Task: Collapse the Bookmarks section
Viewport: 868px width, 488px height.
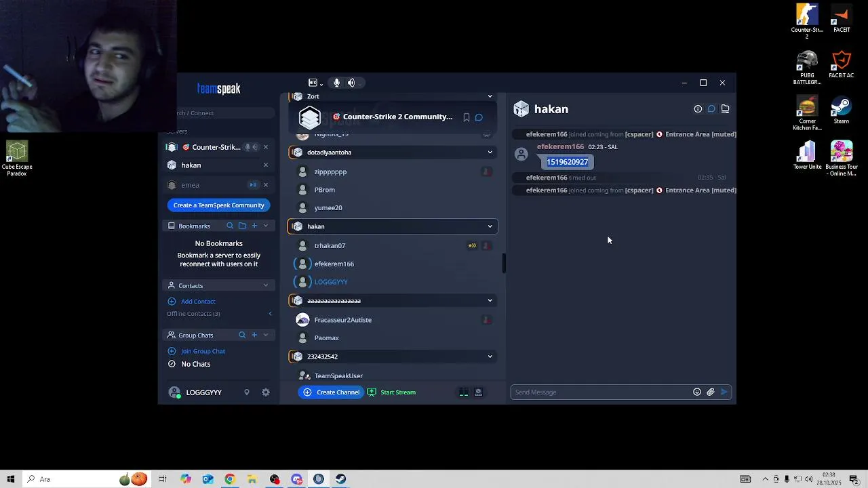Action: [x=265, y=226]
